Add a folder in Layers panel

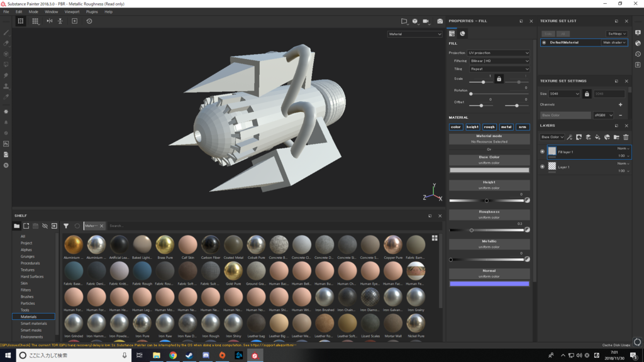pyautogui.click(x=616, y=137)
